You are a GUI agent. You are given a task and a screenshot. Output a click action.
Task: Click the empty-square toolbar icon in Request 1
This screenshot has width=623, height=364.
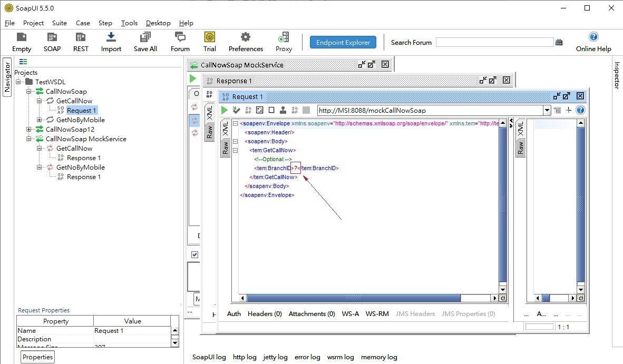point(271,110)
